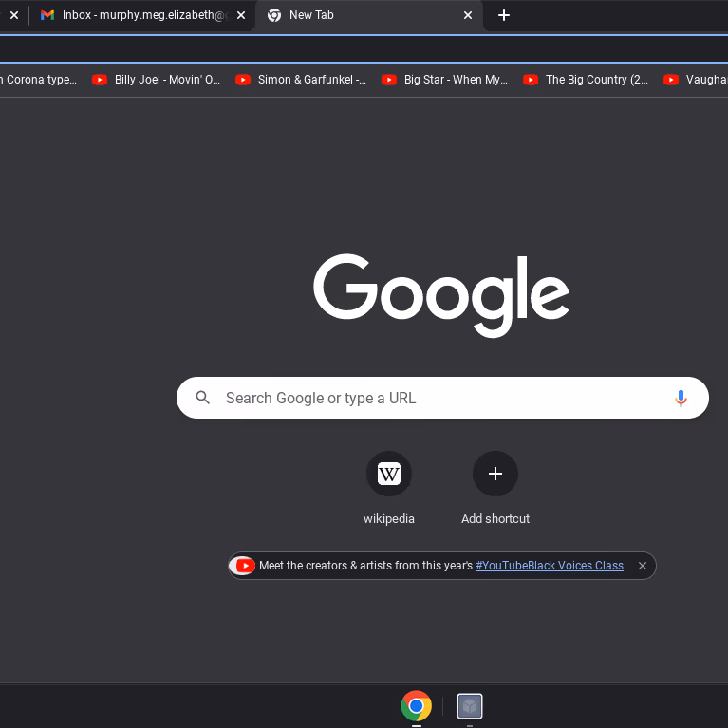Image resolution: width=728 pixels, height=728 pixels.
Task: Switch to the Gmail Inbox tab
Action: tap(143, 15)
